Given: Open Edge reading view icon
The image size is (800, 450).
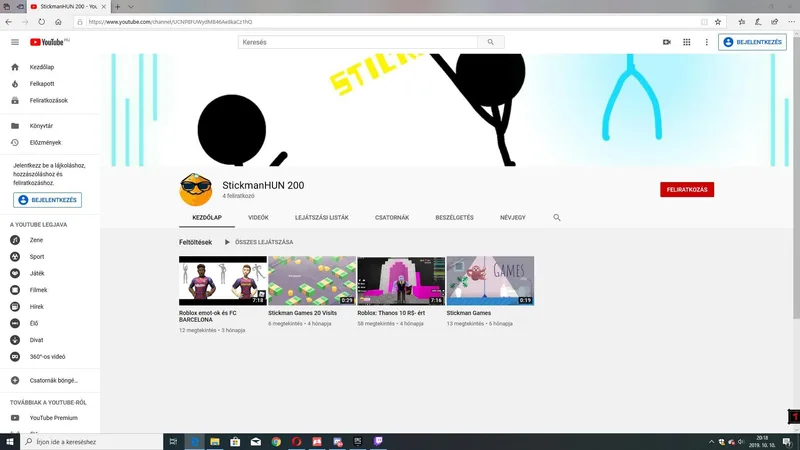Looking at the screenshot, I should (704, 22).
